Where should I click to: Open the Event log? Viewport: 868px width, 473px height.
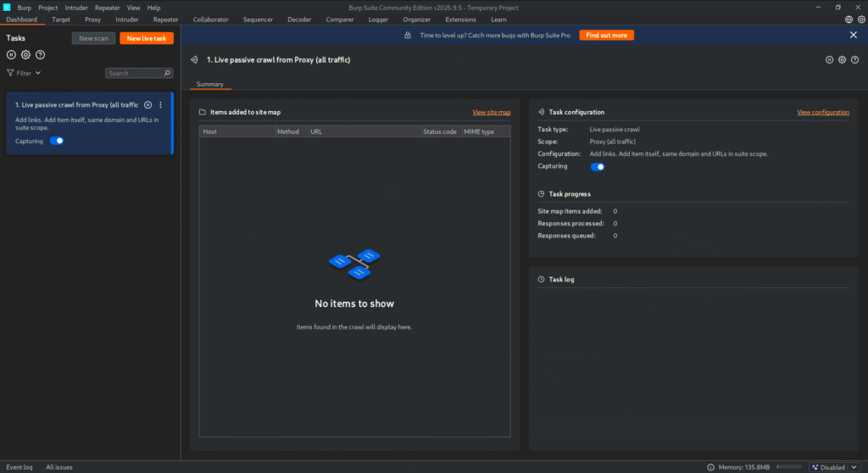tap(19, 467)
